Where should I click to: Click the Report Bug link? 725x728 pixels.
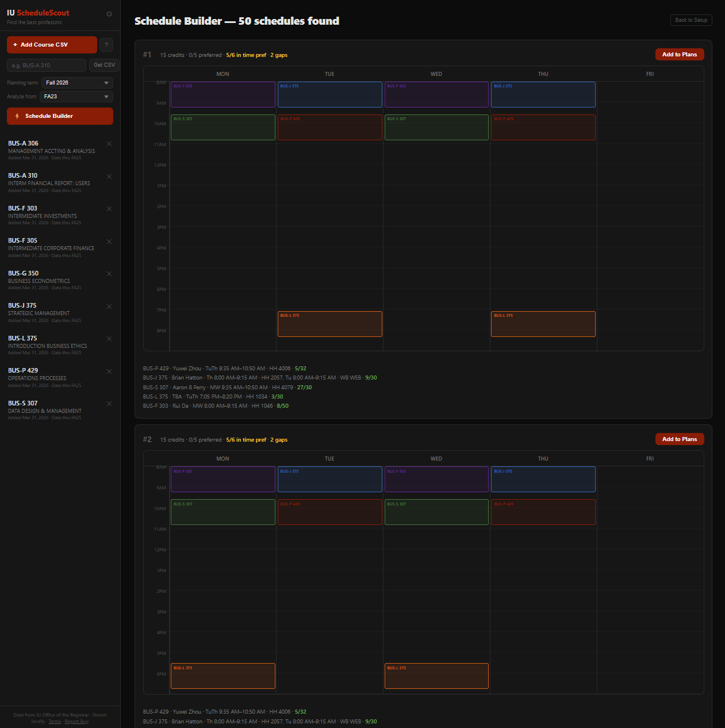pyautogui.click(x=76, y=721)
